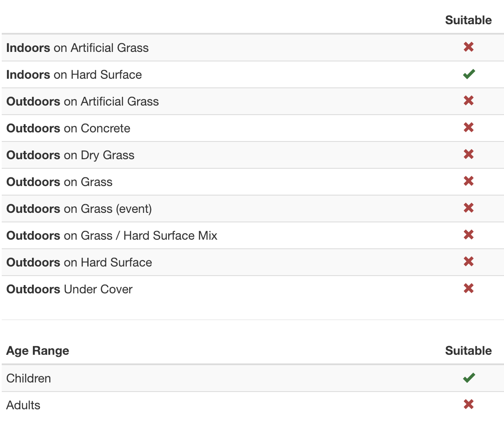Click red cross for Outdoors on Dry Grass
Image resolution: width=504 pixels, height=424 pixels.
pos(469,154)
